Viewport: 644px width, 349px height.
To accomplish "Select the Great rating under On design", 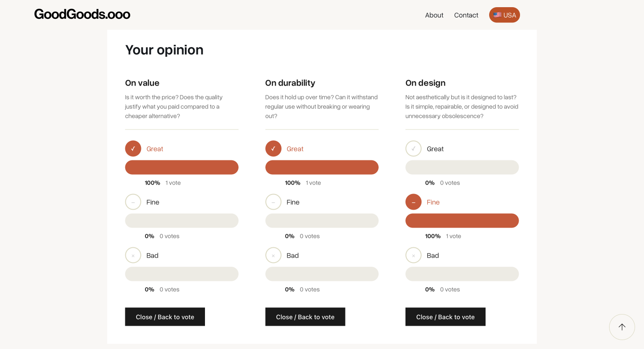I will coord(434,148).
